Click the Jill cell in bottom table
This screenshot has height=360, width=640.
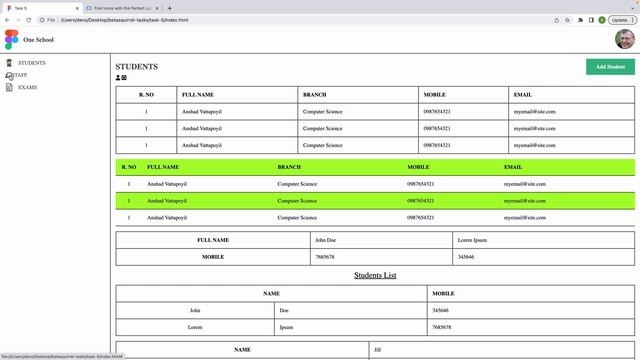pos(502,350)
